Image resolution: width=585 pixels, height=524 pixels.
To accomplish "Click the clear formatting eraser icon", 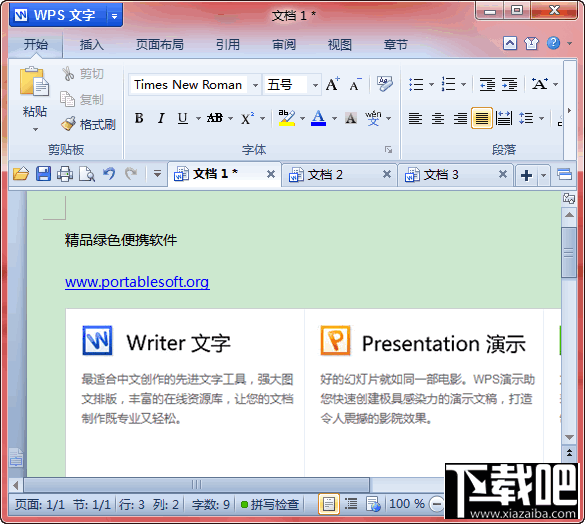I will (384, 84).
